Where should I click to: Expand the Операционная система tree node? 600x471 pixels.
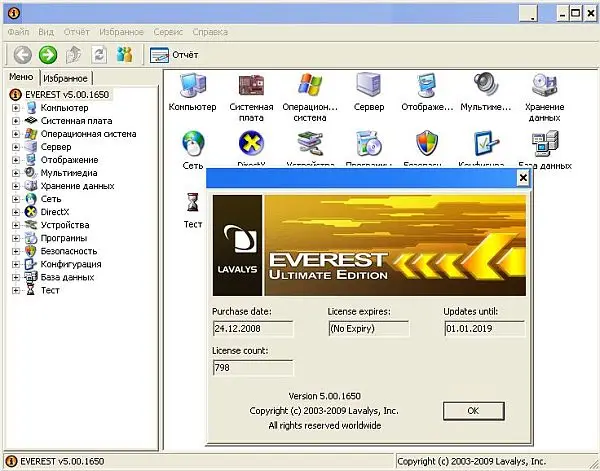(x=16, y=134)
